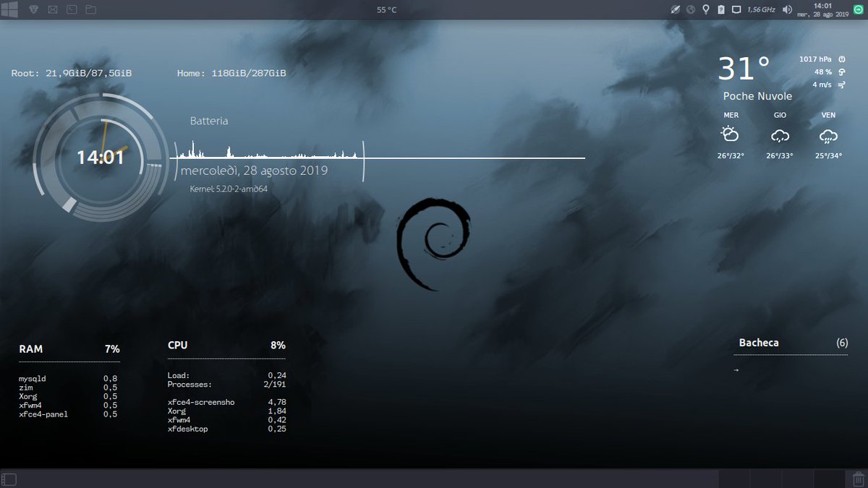
Task: Open the globe icon menu in the tray
Action: point(691,9)
